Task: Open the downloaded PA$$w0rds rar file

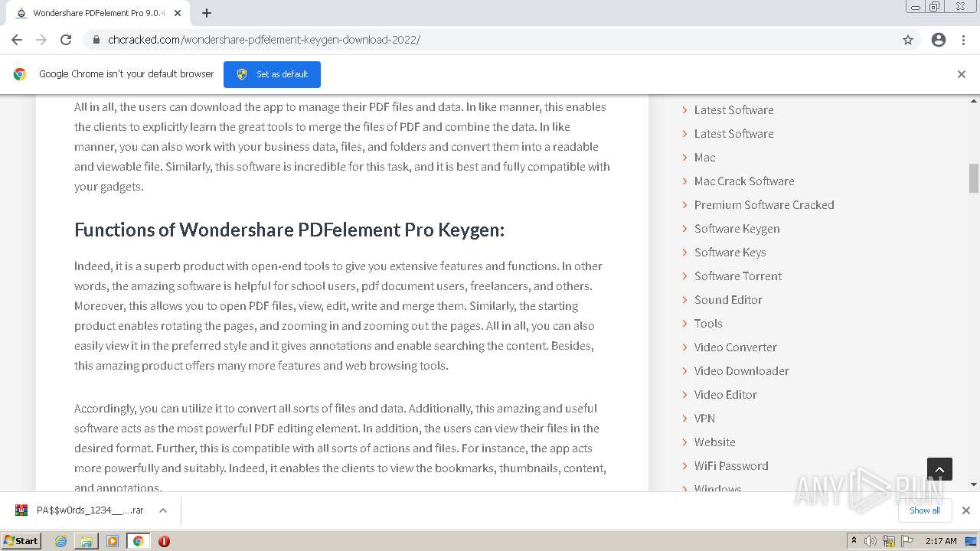Action: pos(90,510)
